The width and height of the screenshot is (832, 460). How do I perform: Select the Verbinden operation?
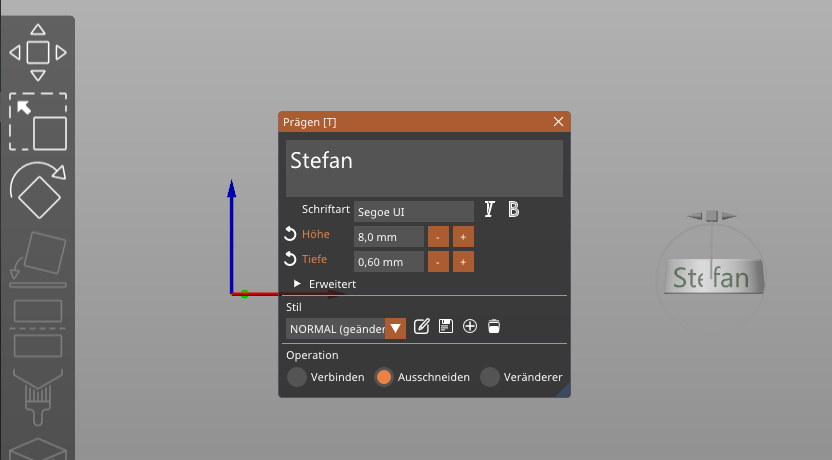298,377
